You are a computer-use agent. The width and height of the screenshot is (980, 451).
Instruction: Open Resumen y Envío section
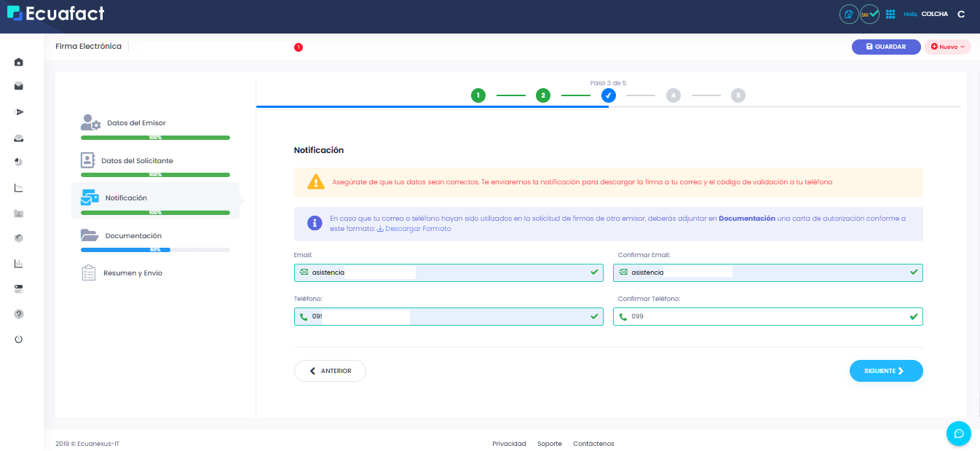tap(133, 273)
